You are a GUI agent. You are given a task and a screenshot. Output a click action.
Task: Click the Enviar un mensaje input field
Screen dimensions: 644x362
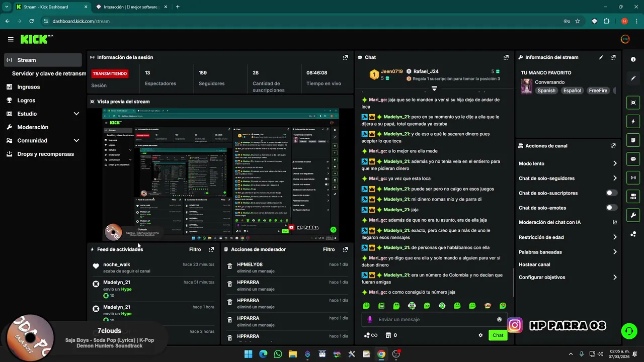click(x=435, y=319)
